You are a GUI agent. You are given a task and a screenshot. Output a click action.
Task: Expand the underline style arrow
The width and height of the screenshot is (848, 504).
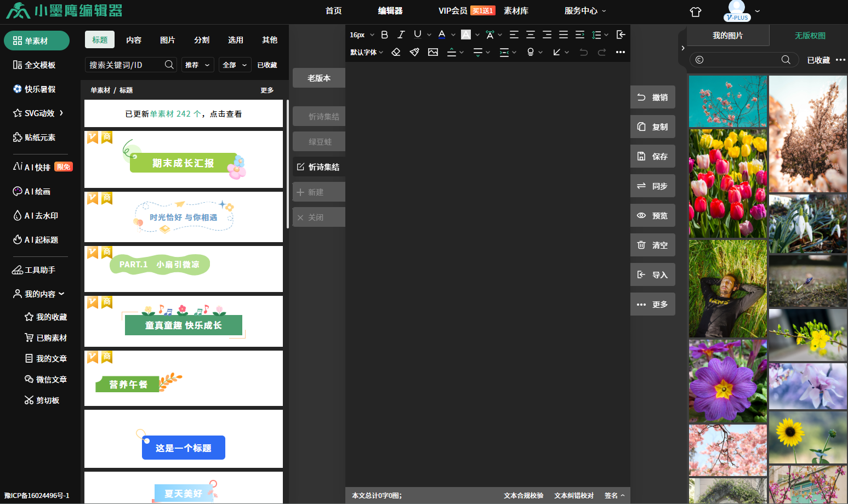(x=429, y=35)
